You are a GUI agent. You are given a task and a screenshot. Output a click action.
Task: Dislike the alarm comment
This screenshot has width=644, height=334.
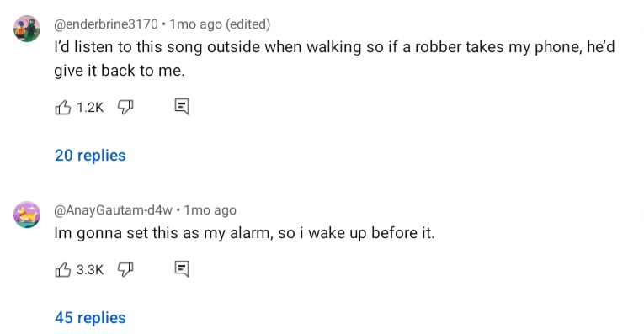125,269
